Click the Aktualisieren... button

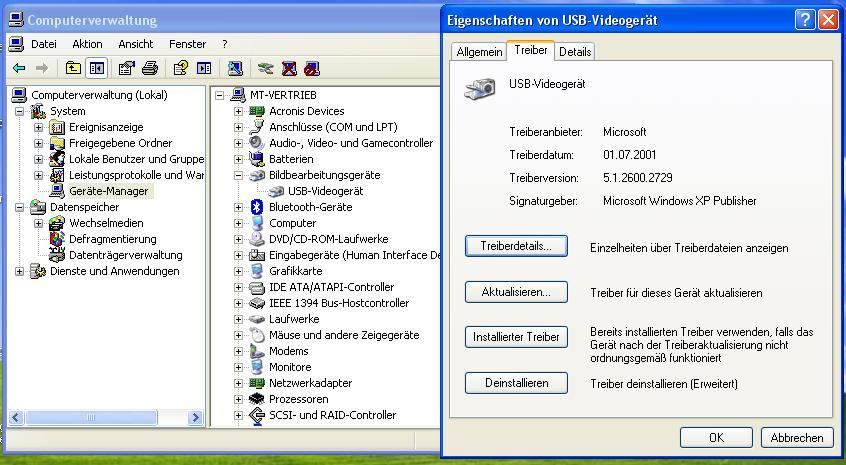pos(516,292)
